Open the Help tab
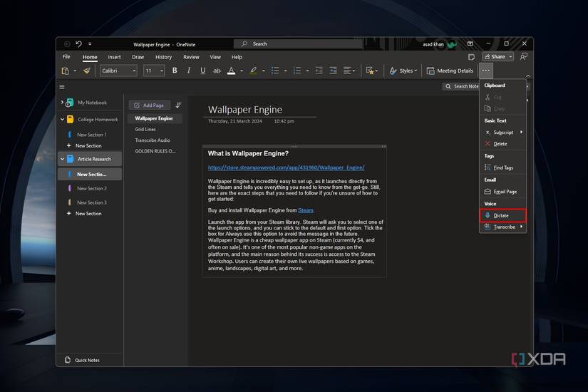Screen dimensions: 588x392 [x=237, y=57]
